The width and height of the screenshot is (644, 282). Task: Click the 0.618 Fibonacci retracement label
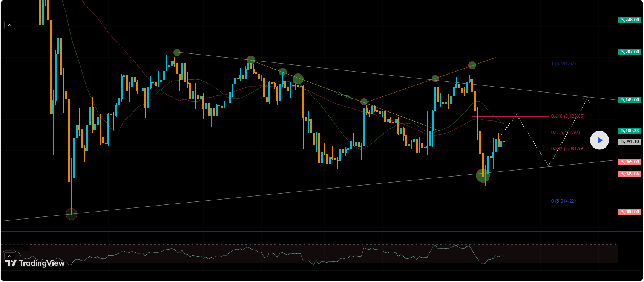567,116
